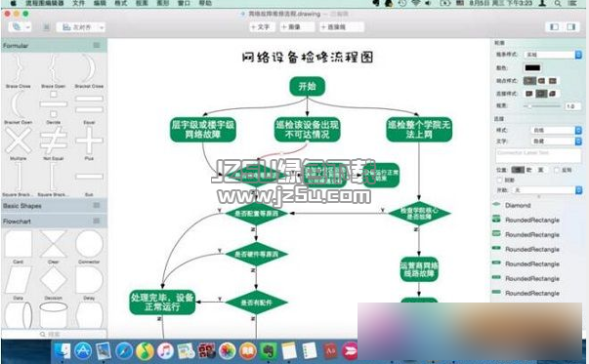Choose the Decision diamond flowchart shape

tap(53, 280)
